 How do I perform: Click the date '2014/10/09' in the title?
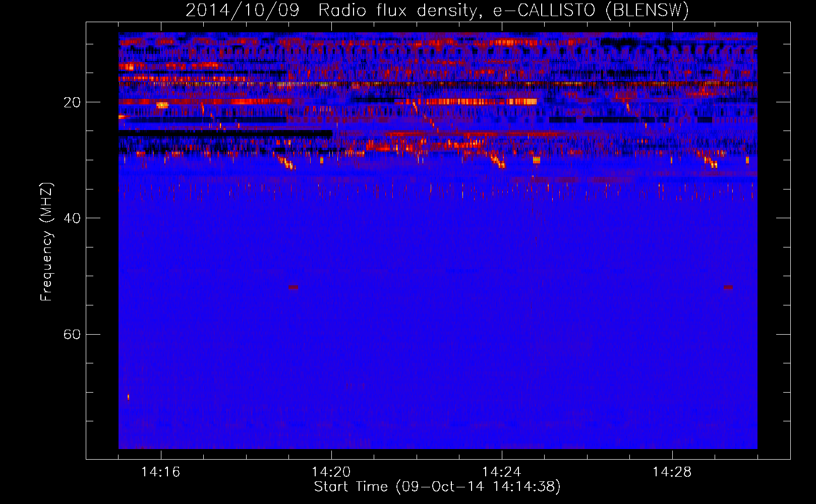(x=242, y=11)
